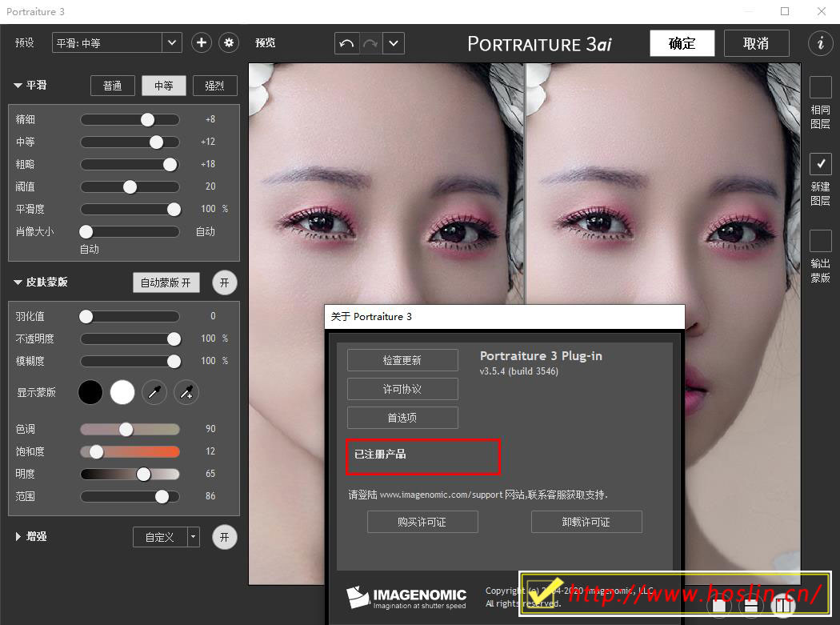Viewport: 840px width, 625px height.
Task: Click the 卸载许可证 button
Action: 586,522
